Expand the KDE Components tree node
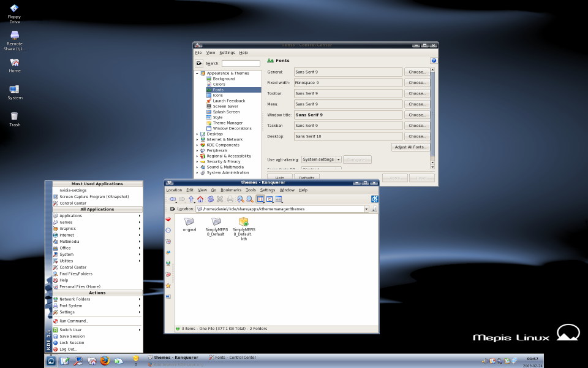This screenshot has width=588, height=368. point(197,145)
